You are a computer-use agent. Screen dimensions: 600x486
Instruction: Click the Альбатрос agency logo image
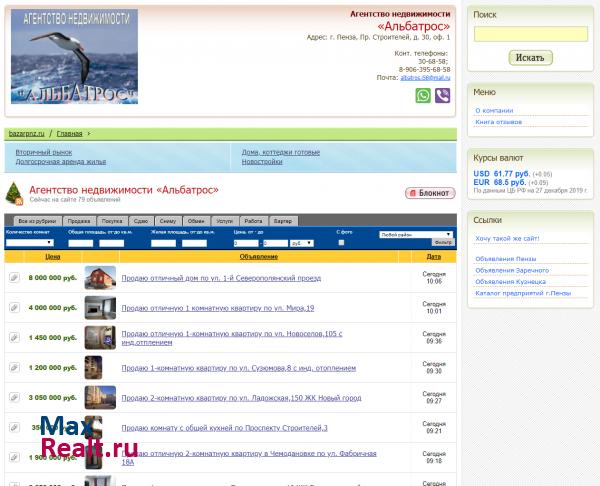pos(74,57)
